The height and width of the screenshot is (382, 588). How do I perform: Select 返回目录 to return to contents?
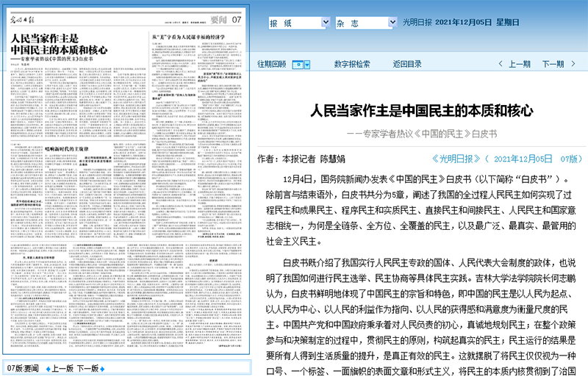408,64
